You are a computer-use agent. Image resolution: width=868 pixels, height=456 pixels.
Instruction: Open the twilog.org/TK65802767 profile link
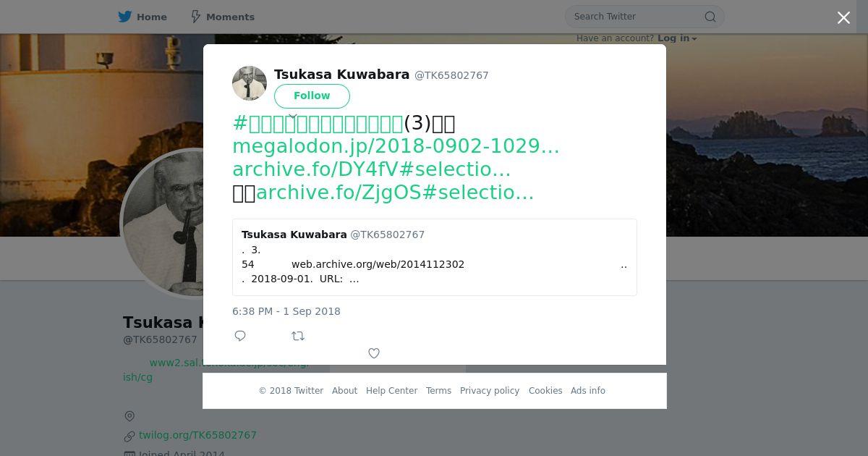click(x=197, y=435)
